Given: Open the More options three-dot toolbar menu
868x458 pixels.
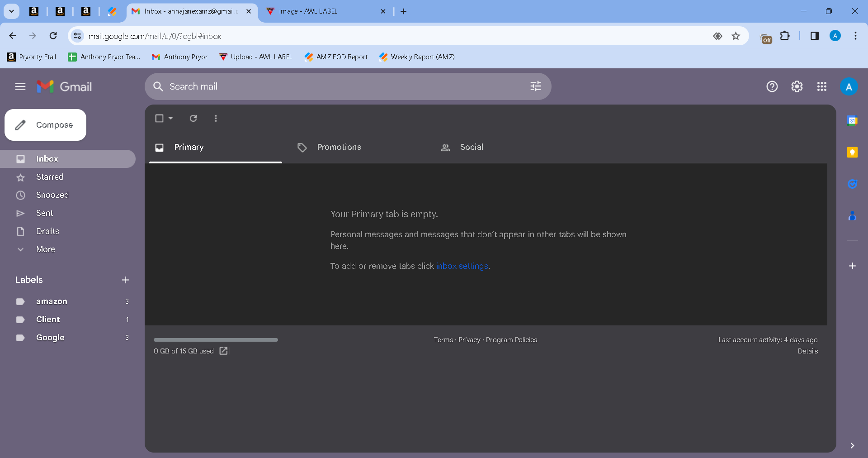Looking at the screenshot, I should (216, 118).
